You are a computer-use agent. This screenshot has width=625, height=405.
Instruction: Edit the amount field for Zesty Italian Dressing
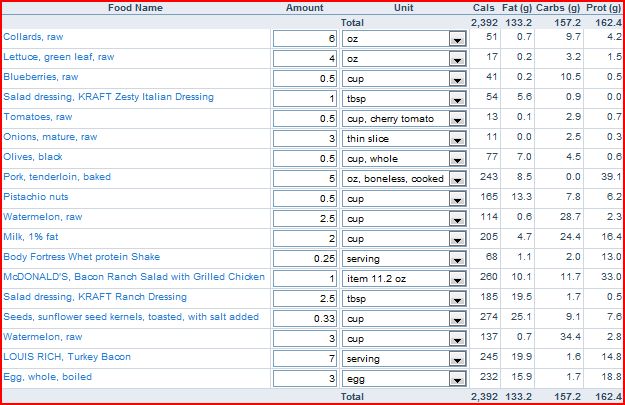305,99
